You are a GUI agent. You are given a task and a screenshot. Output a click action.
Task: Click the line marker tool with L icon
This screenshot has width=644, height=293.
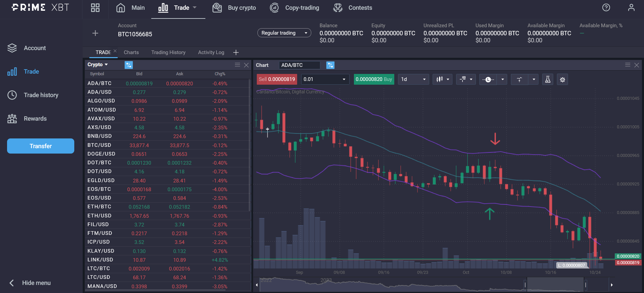coord(488,79)
